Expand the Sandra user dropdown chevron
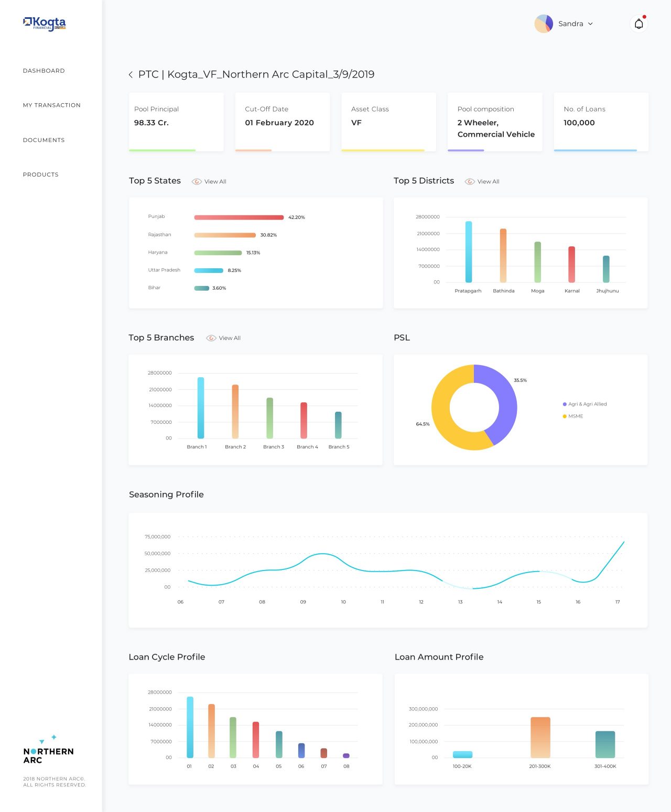671x812 pixels. click(x=590, y=24)
